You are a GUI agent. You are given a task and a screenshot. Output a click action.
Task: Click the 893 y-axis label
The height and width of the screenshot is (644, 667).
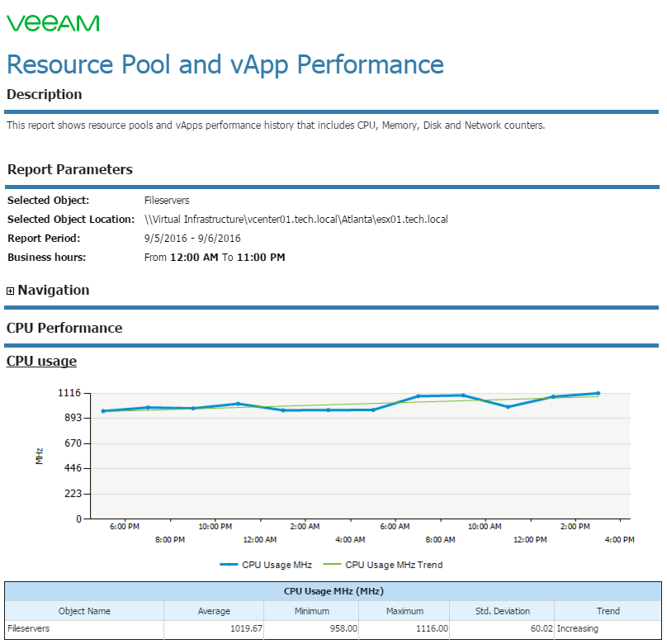coord(73,418)
